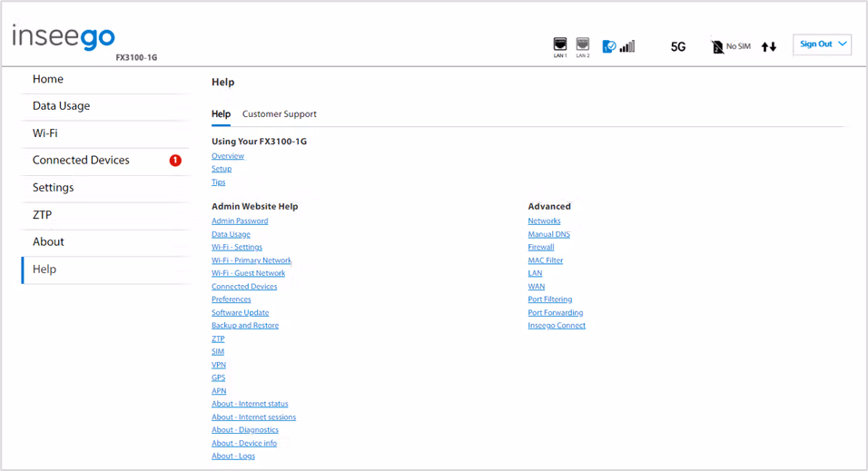Open the Software Update help link
868x471 pixels.
(x=241, y=312)
